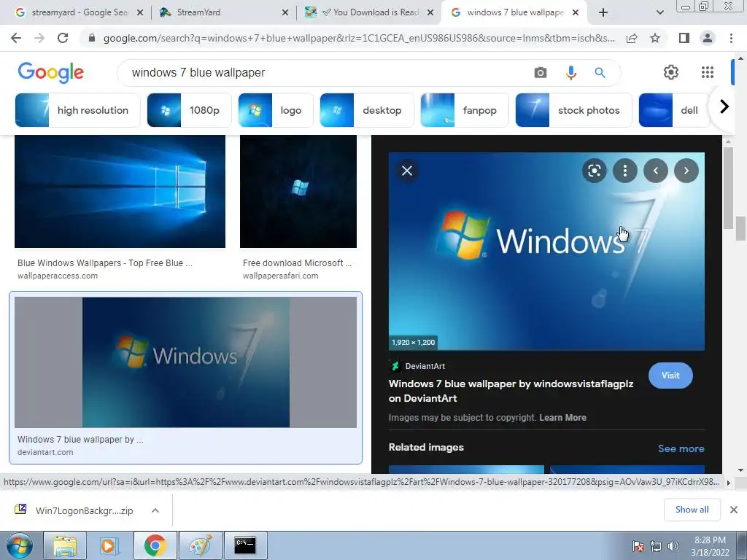
Task: Start voice search with microphone
Action: [570, 72]
